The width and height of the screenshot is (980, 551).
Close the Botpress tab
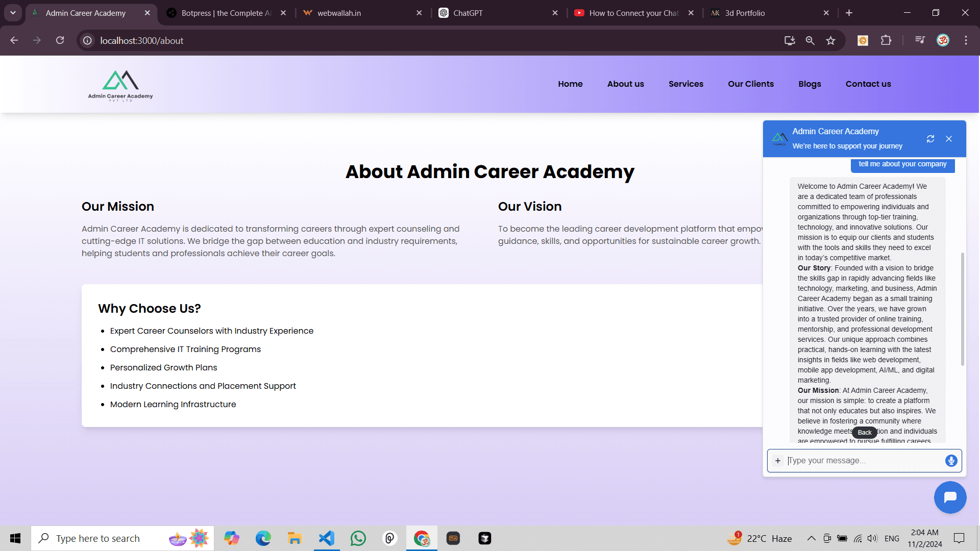pyautogui.click(x=283, y=13)
